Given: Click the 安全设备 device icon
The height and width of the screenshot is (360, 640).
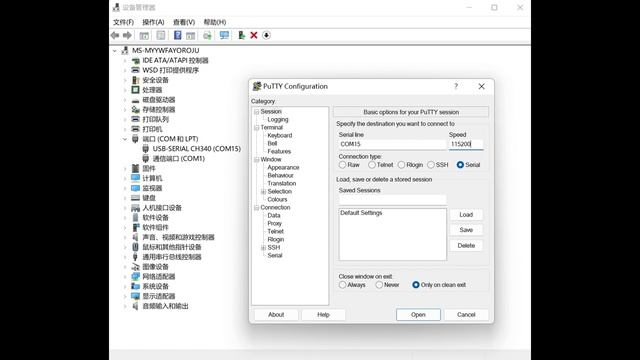Looking at the screenshot, I should 136,80.
